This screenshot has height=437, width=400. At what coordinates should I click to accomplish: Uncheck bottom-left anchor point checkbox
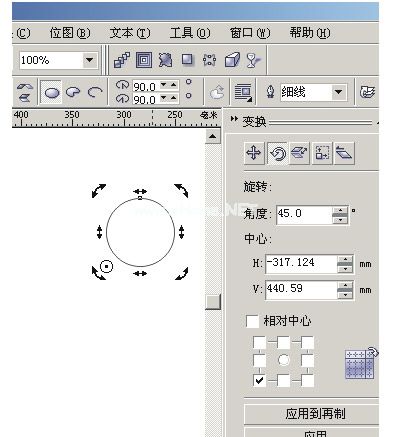coord(259,380)
